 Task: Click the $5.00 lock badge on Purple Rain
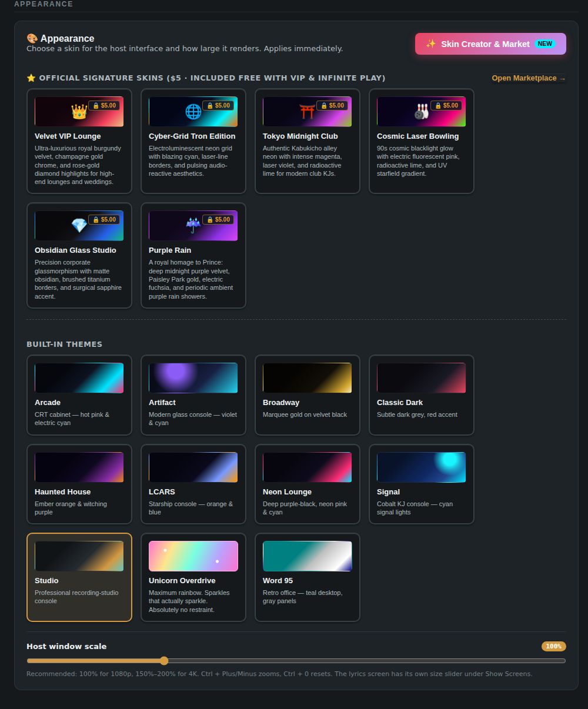[218, 220]
